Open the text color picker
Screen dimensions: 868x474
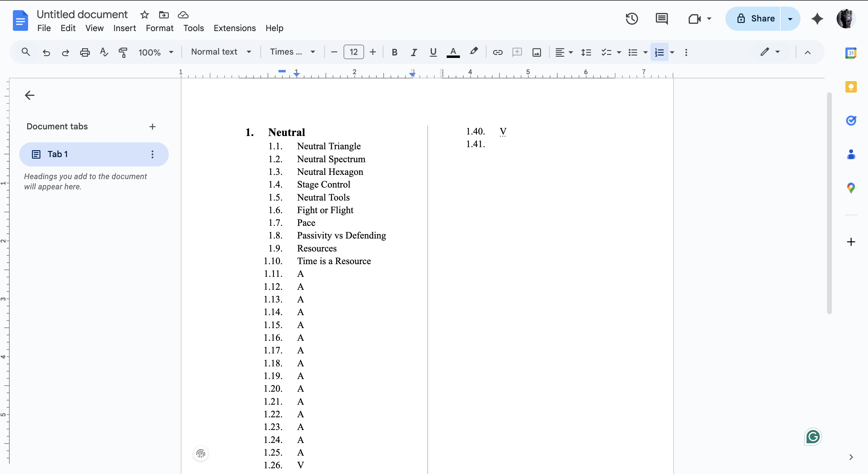453,52
